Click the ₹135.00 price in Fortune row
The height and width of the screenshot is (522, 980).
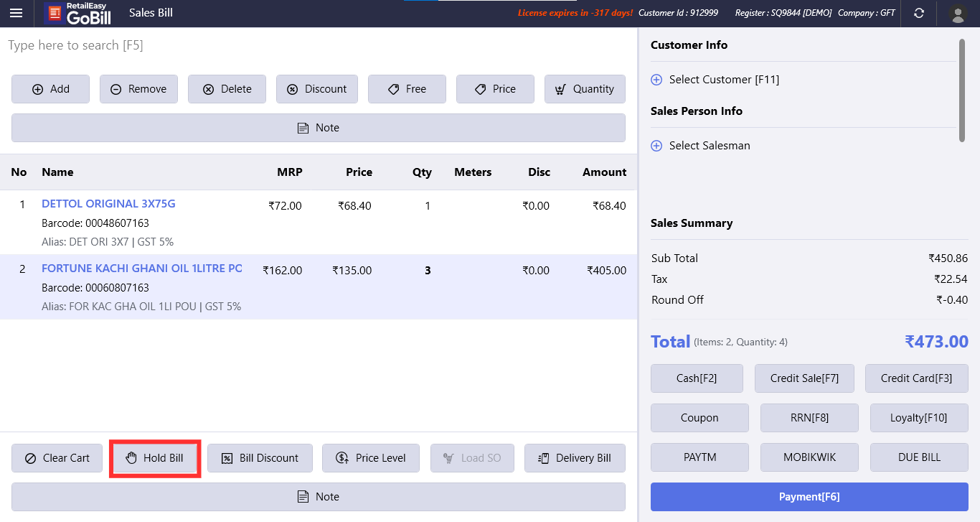pos(352,271)
